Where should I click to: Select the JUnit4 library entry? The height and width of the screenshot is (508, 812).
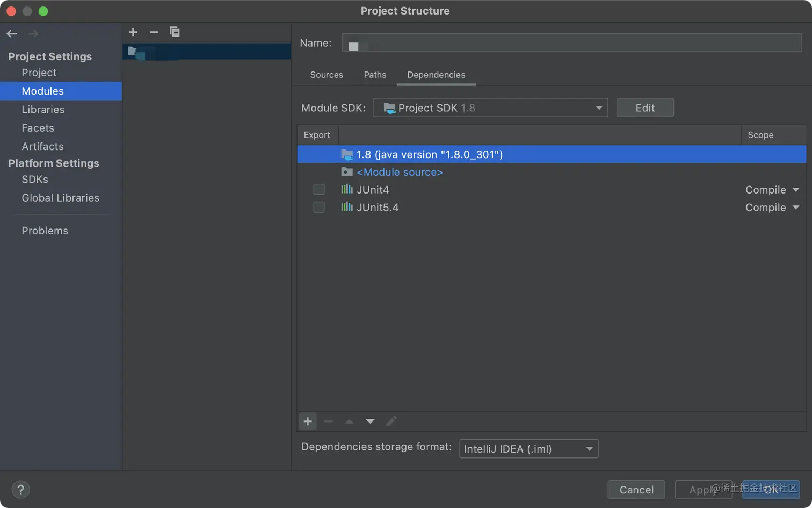pos(373,190)
